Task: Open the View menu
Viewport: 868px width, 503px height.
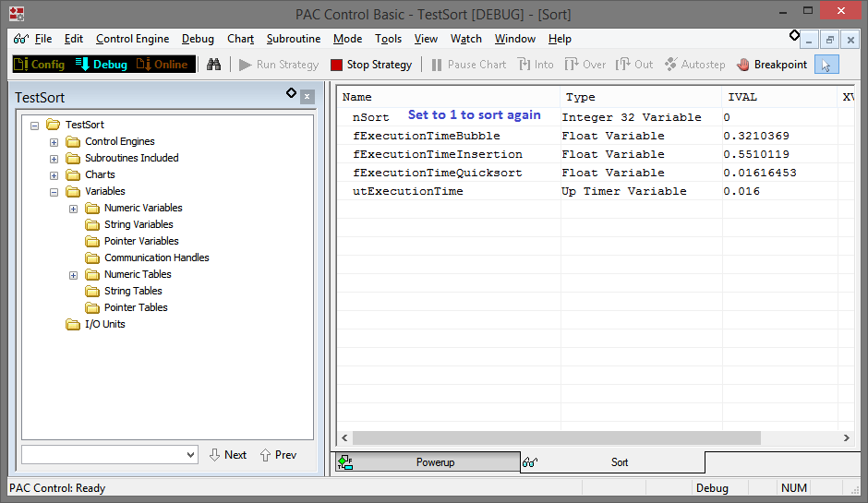Action: click(426, 39)
